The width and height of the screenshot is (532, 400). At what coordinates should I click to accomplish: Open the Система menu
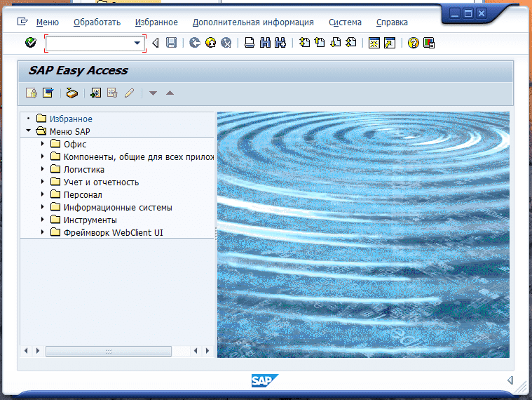tap(345, 22)
